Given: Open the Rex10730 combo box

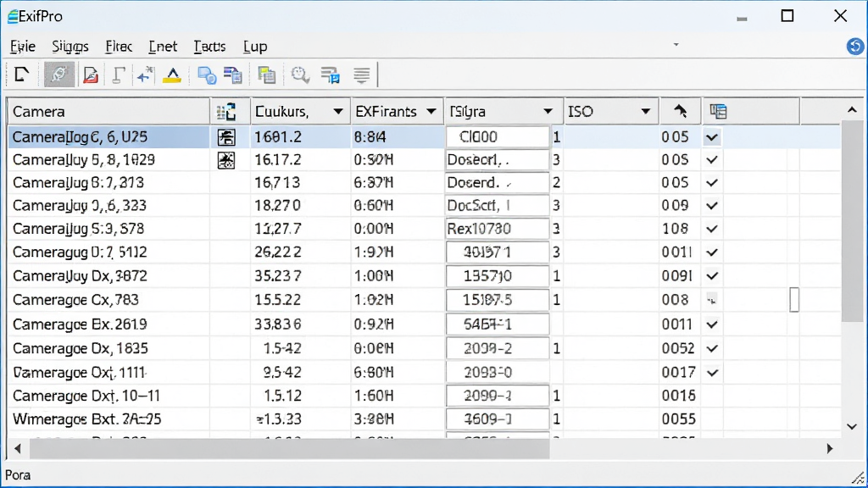Looking at the screenshot, I should (498, 229).
